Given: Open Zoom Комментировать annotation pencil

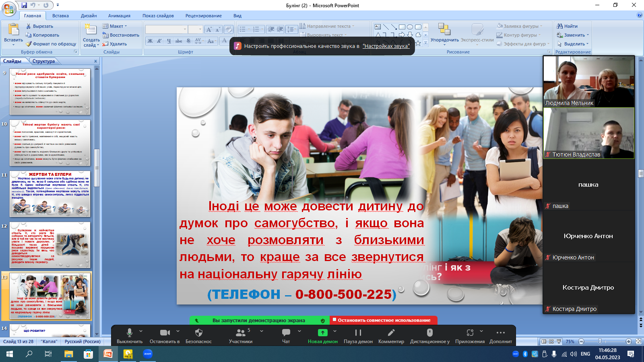Looking at the screenshot, I should (391, 336).
